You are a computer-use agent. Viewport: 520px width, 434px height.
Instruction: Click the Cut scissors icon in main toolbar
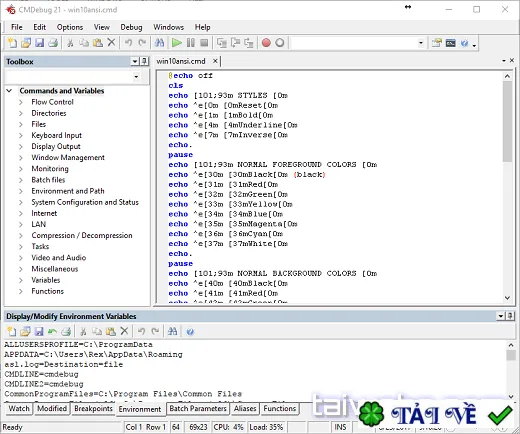pos(70,43)
